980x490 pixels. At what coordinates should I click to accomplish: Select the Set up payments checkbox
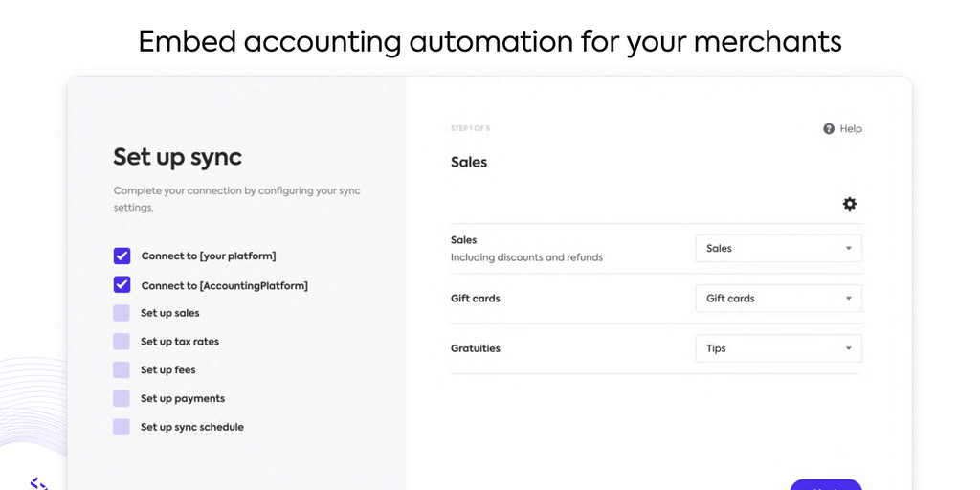122,398
